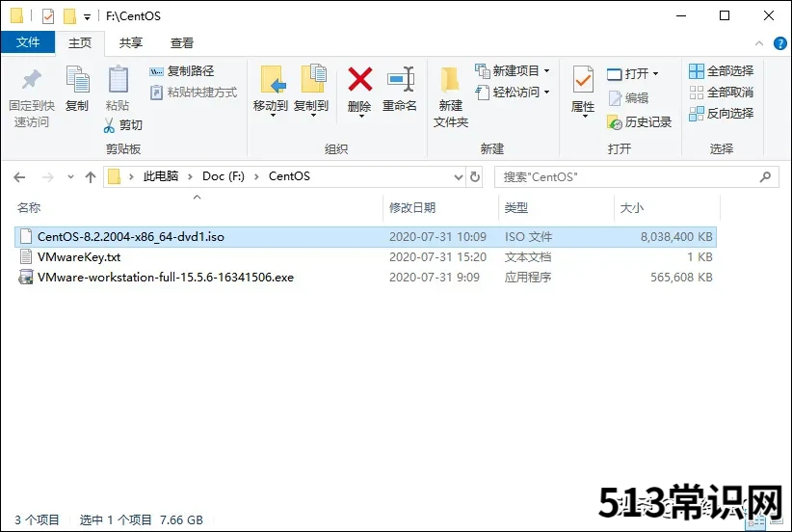The height and width of the screenshot is (532, 792).
Task: Sort by 修改日期 column header
Action: coord(412,207)
